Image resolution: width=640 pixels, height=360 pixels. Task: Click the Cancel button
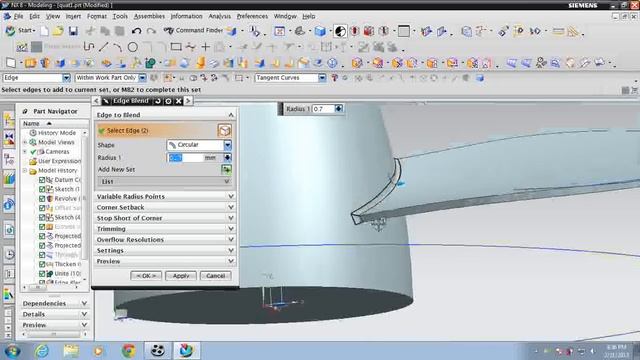tap(216, 276)
